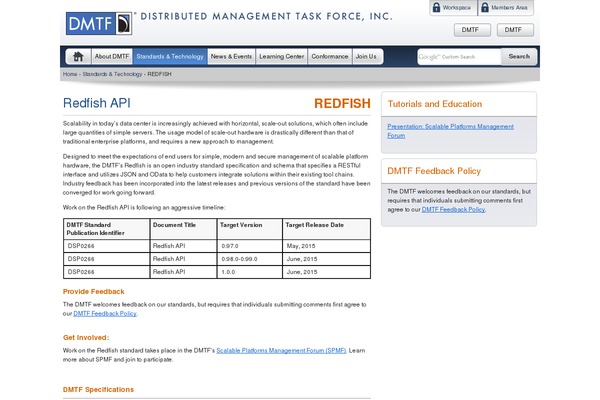This screenshot has height=400, width=600.
Task: Click June, 2015 in the 0.98.0-0.99.0 row
Action: 326,259
